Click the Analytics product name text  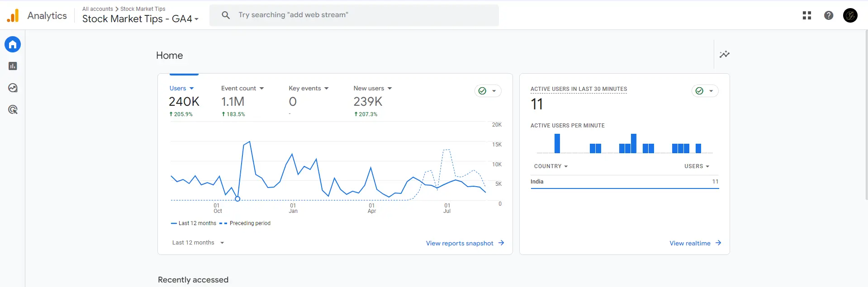[x=47, y=16]
